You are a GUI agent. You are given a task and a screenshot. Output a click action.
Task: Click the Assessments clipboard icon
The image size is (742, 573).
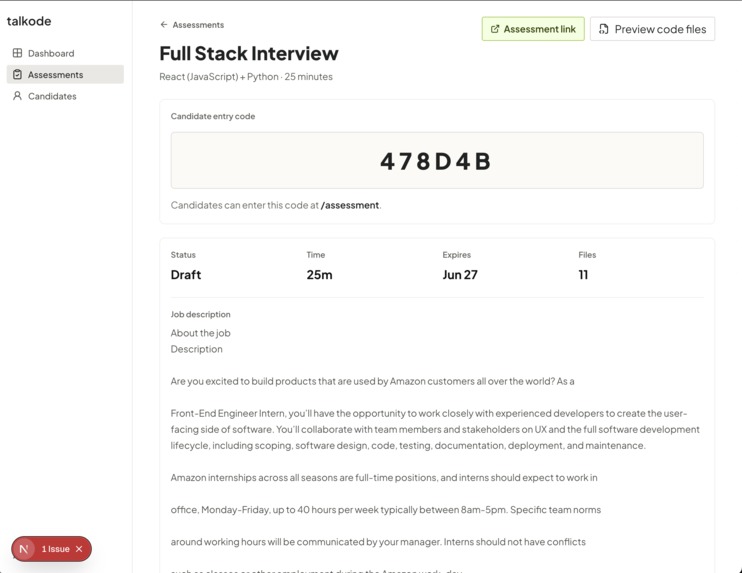tap(18, 74)
